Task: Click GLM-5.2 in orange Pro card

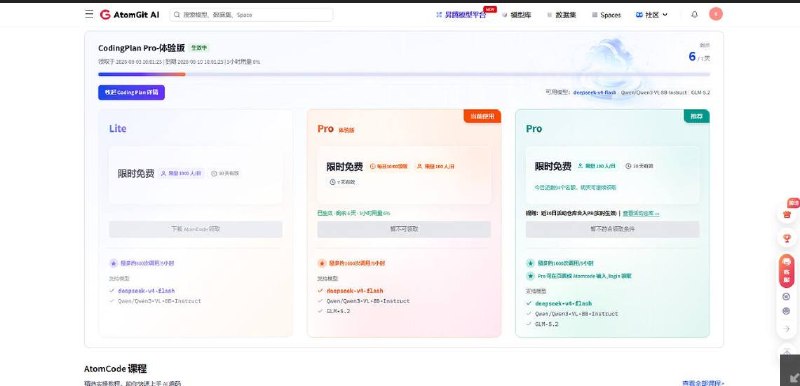Action: point(338,311)
